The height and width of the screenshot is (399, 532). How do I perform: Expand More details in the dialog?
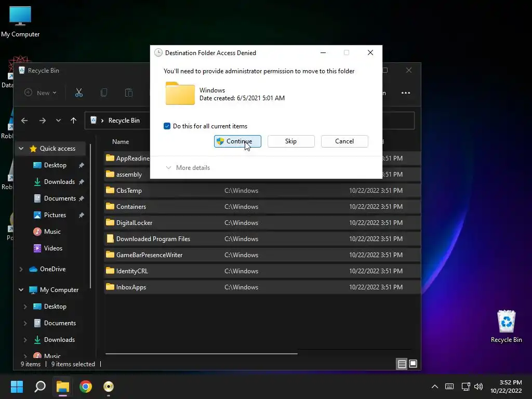click(x=188, y=168)
